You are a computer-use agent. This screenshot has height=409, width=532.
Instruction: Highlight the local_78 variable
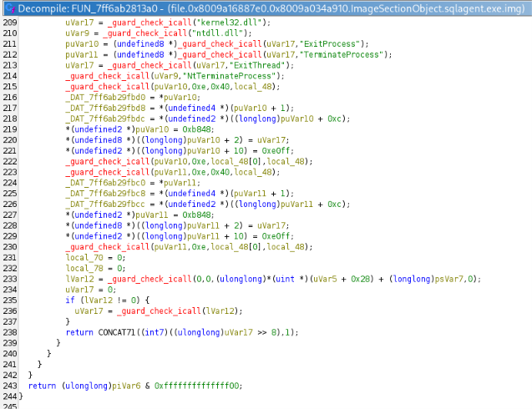pyautogui.click(x=84, y=268)
